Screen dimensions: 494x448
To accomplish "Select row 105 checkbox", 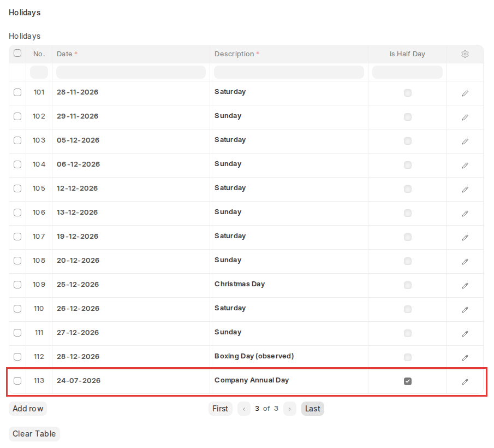I will pos(17,188).
